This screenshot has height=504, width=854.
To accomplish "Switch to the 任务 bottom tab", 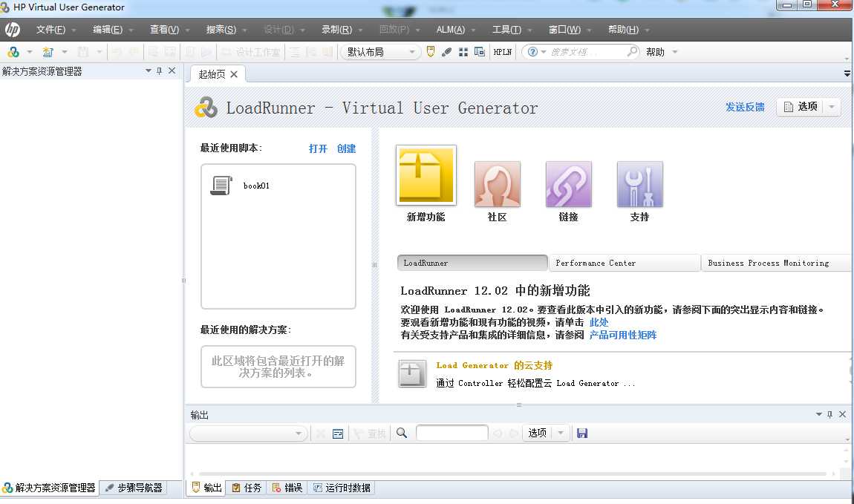I will pos(247,488).
